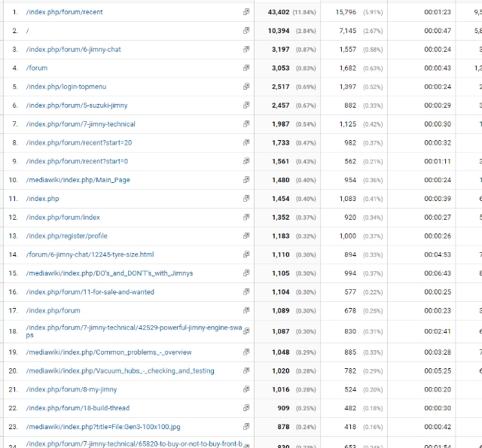Click external icon for /index.php/forum/18-build-thread
The image size is (482, 448).
[x=246, y=408]
